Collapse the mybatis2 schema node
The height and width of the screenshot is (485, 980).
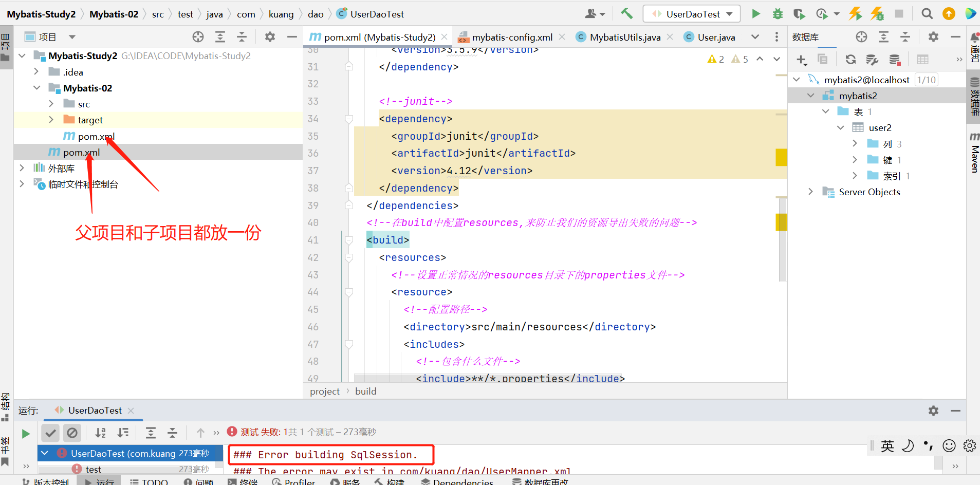pos(811,95)
